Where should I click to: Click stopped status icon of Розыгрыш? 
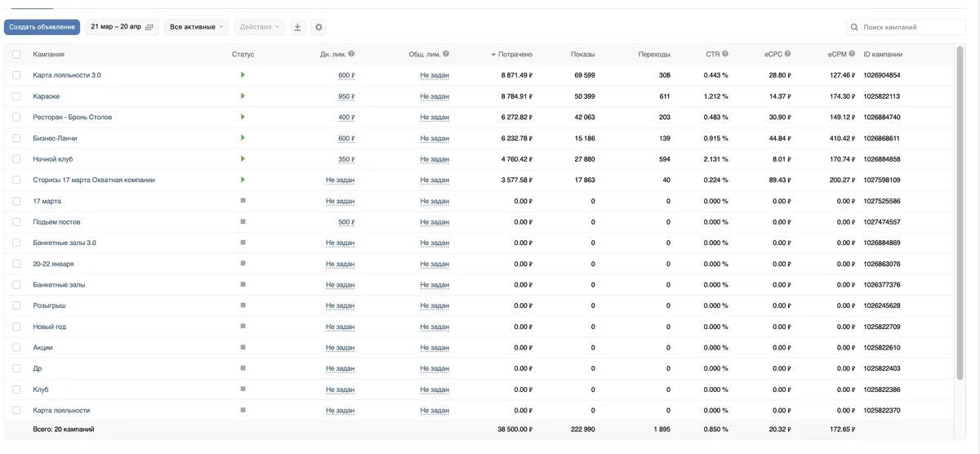pos(243,305)
